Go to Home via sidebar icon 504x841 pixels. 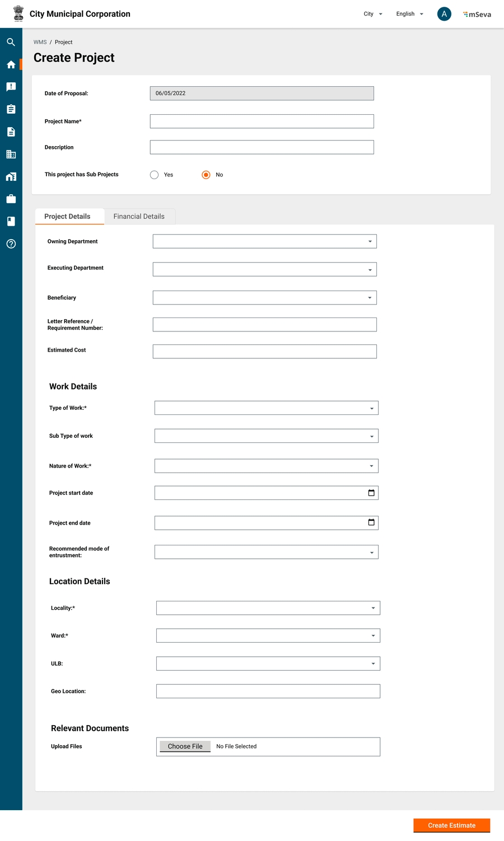click(x=11, y=65)
